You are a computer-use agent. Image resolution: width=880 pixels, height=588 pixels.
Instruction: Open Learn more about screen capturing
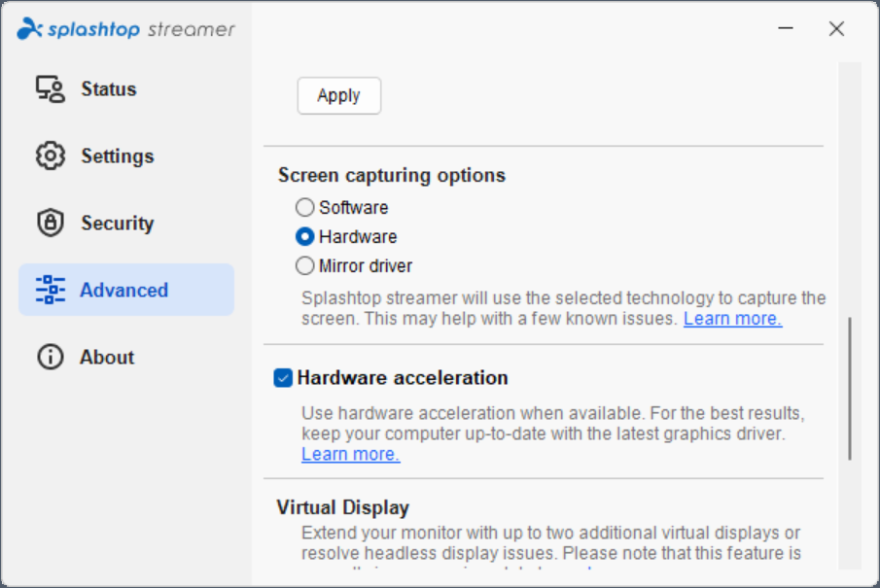pyautogui.click(x=732, y=318)
